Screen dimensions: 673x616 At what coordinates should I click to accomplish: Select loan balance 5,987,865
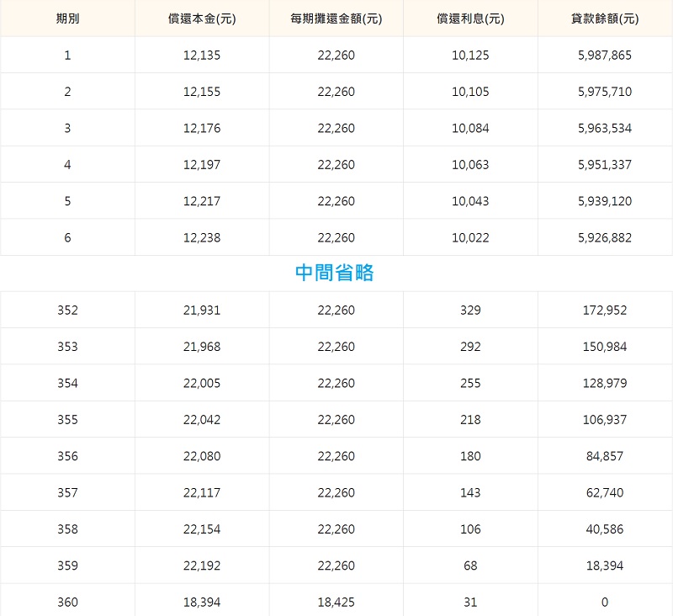605,56
